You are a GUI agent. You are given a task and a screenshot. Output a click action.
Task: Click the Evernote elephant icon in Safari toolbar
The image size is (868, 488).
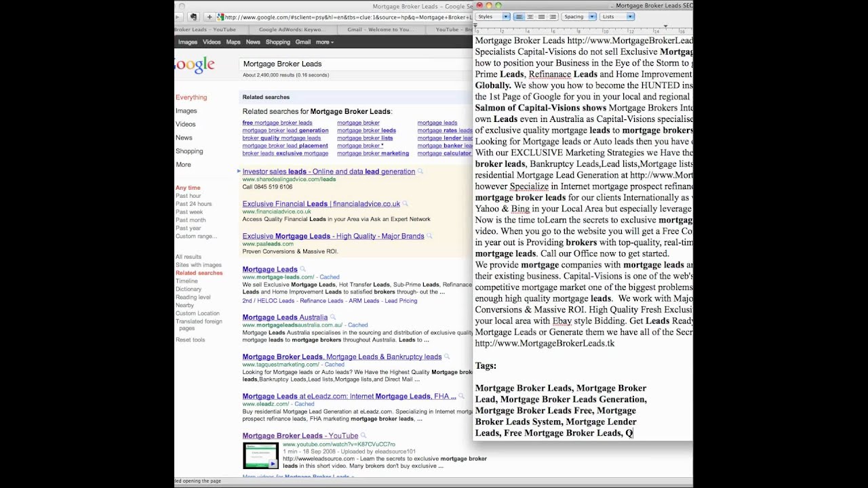tap(193, 17)
